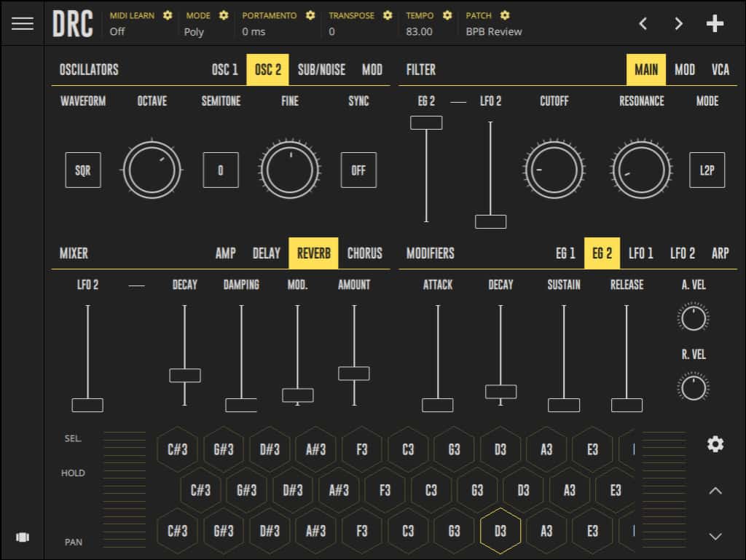Click the reverb Amount slider handle
The width and height of the screenshot is (746, 560).
click(354, 374)
